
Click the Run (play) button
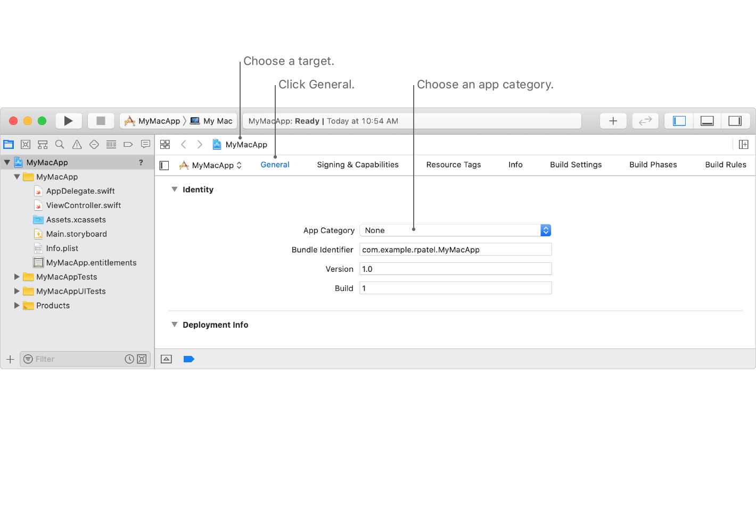[68, 121]
